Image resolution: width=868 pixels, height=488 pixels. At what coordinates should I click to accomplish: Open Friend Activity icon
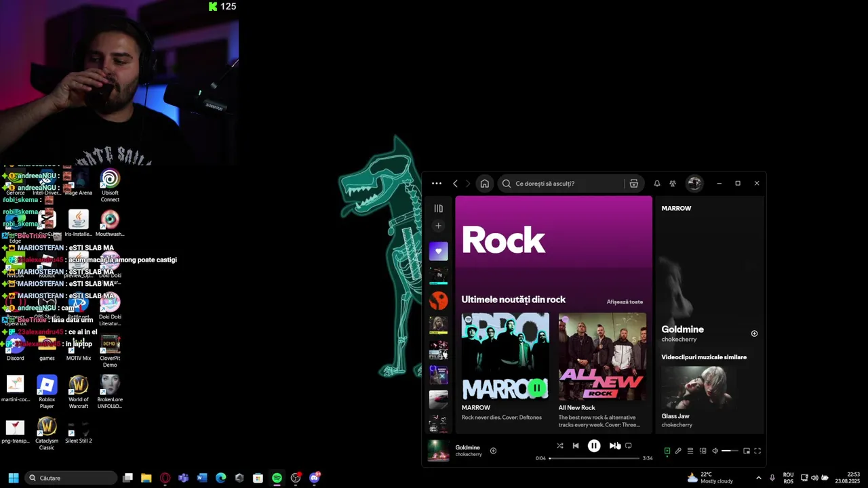(673, 184)
